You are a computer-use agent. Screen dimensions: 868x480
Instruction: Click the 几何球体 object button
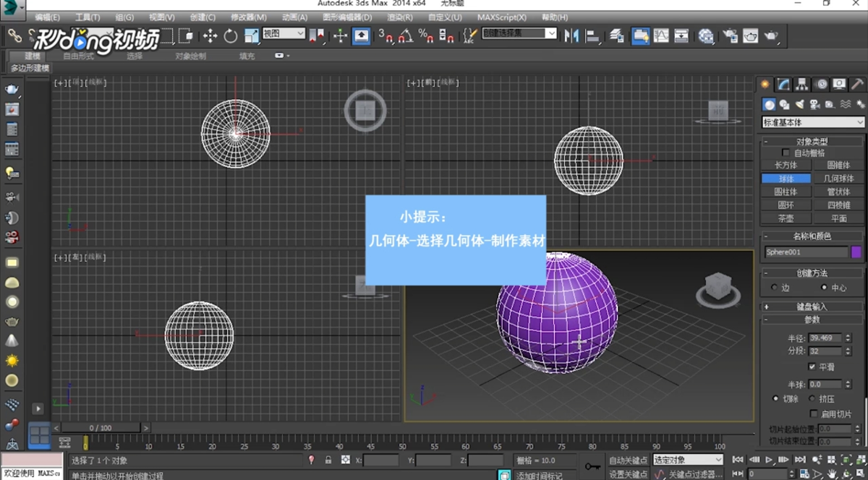tap(838, 179)
